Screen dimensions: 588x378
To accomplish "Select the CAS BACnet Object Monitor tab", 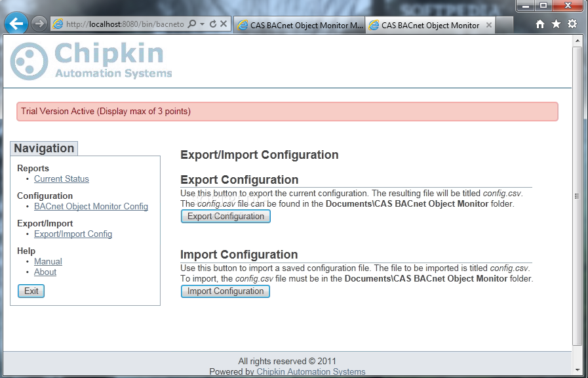I will [430, 25].
